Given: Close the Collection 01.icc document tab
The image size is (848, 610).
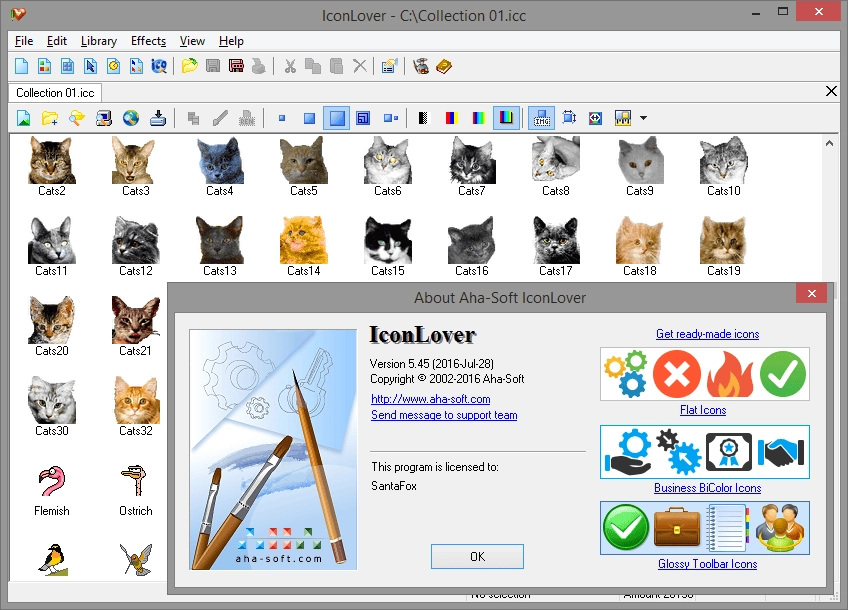Looking at the screenshot, I should click(831, 91).
